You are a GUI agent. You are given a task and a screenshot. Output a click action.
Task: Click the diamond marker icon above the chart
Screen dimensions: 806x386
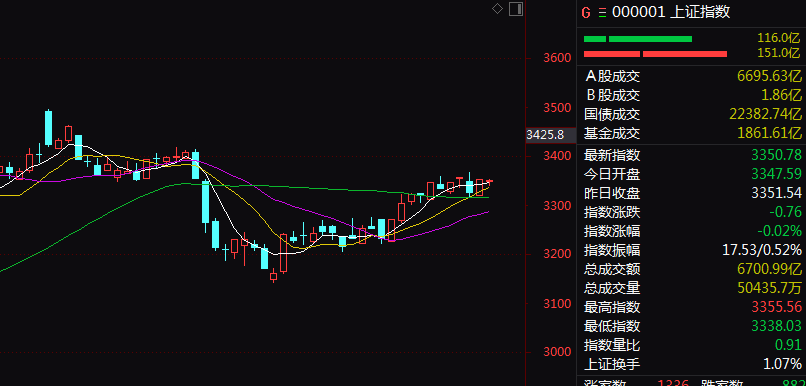click(497, 8)
